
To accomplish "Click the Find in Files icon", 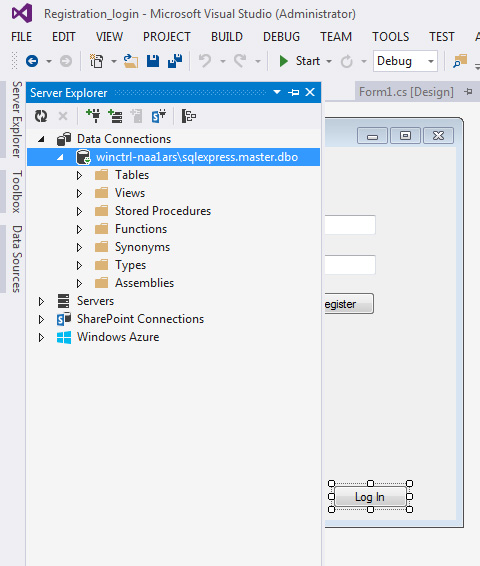I will pos(460,61).
